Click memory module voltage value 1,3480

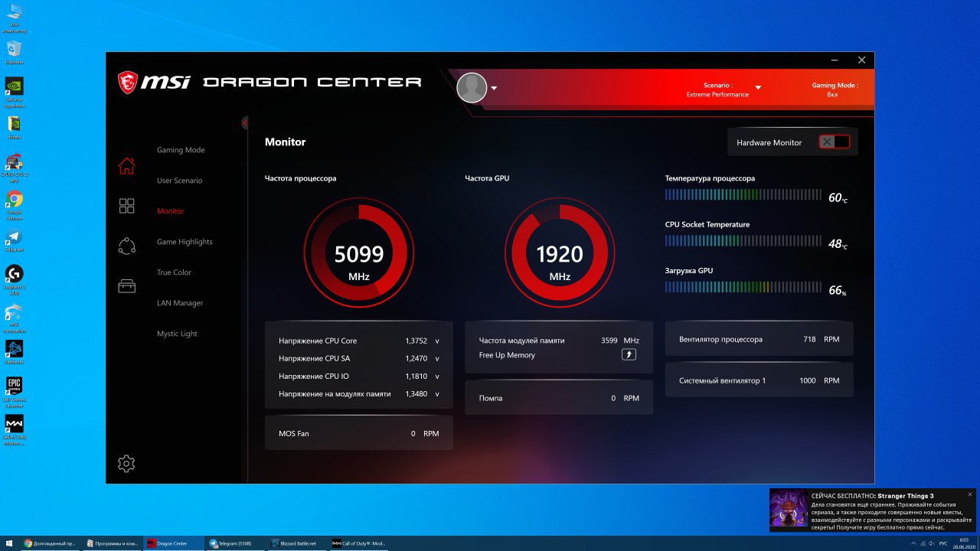416,393
